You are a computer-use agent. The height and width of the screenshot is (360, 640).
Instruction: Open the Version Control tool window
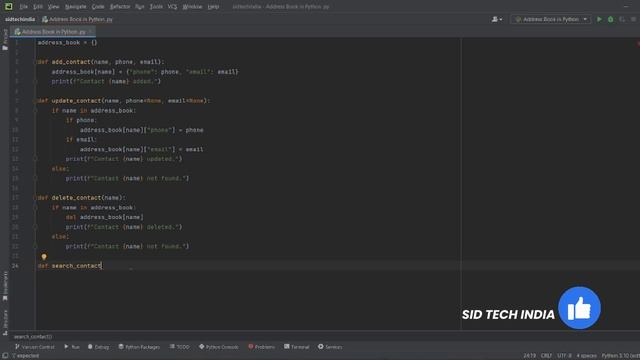[x=34, y=347]
